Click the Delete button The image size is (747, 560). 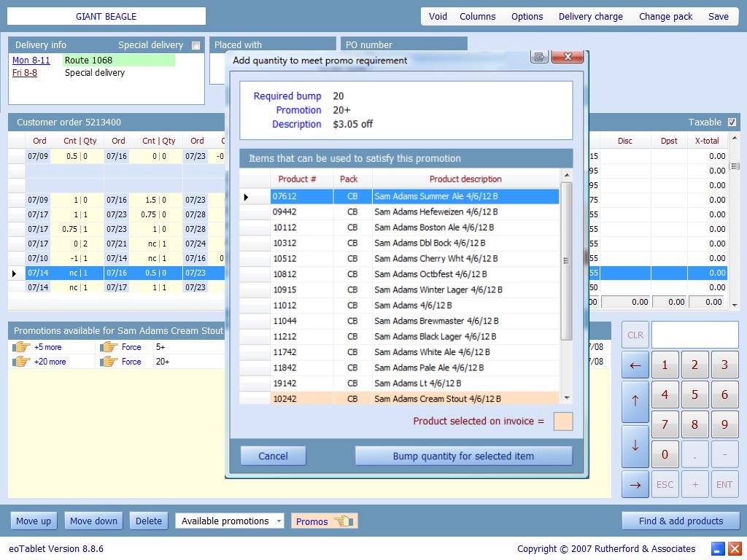click(x=149, y=521)
